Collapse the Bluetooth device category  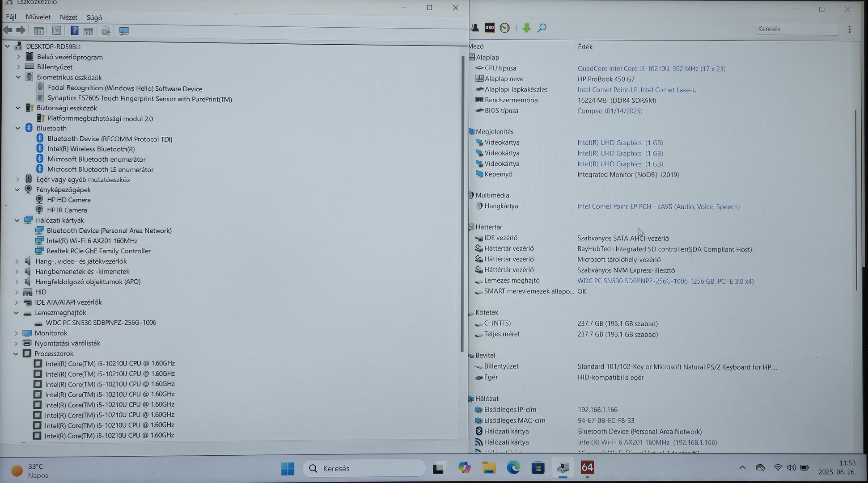coord(18,128)
